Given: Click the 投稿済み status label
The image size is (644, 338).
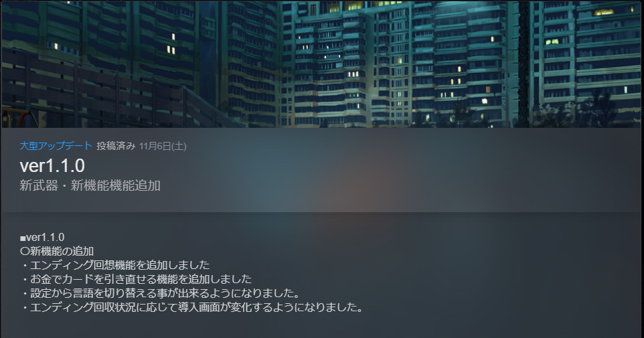Looking at the screenshot, I should coord(116,146).
